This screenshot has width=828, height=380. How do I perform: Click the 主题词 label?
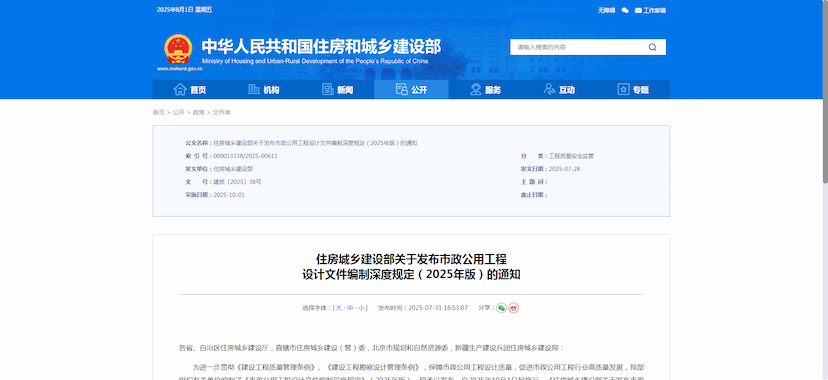(534, 182)
